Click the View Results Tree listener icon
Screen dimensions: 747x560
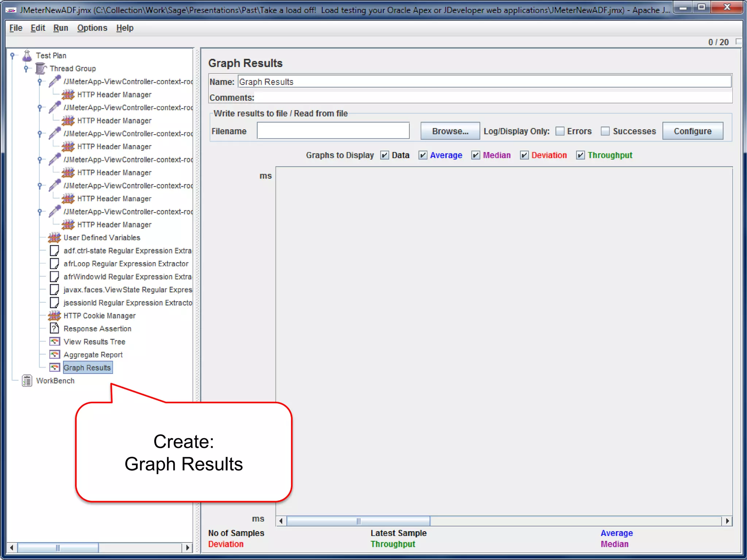click(x=54, y=342)
